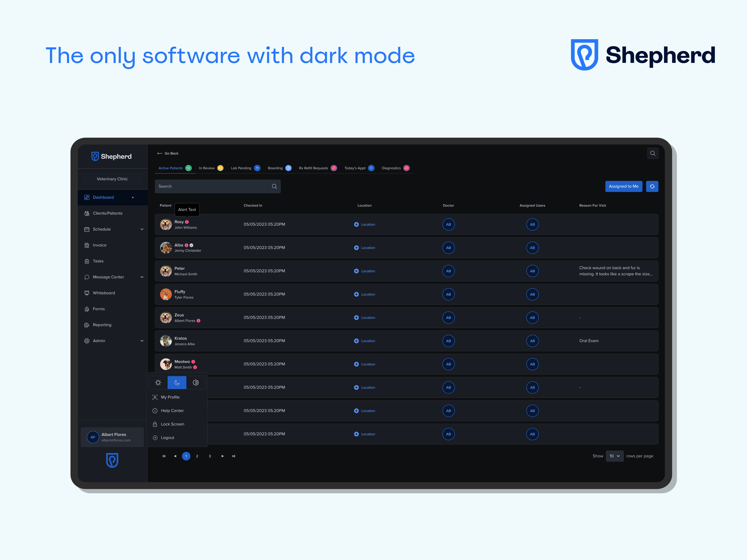Click Diagnostics red count badge
Viewport: 747px width, 560px height.
click(406, 168)
